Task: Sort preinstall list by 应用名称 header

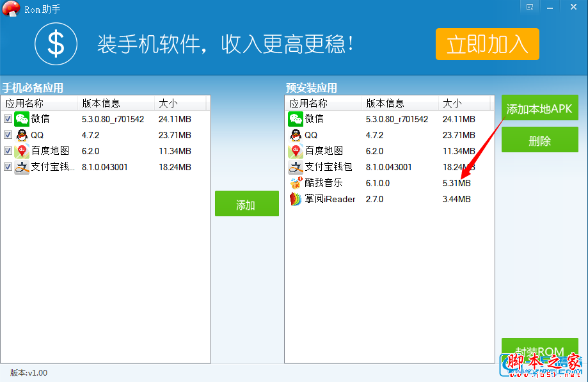Action: point(324,103)
